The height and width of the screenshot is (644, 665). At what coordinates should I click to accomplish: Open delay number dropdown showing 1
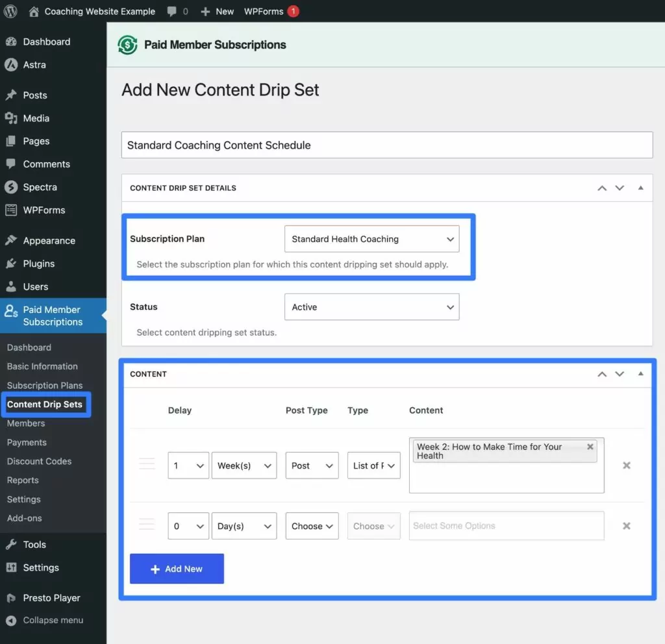[x=188, y=465]
